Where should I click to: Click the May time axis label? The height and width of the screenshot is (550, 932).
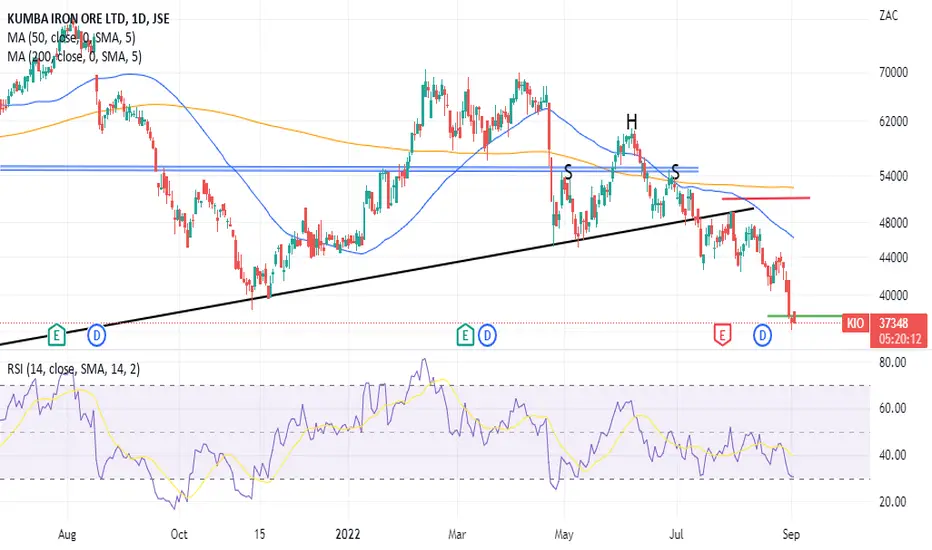[x=563, y=534]
